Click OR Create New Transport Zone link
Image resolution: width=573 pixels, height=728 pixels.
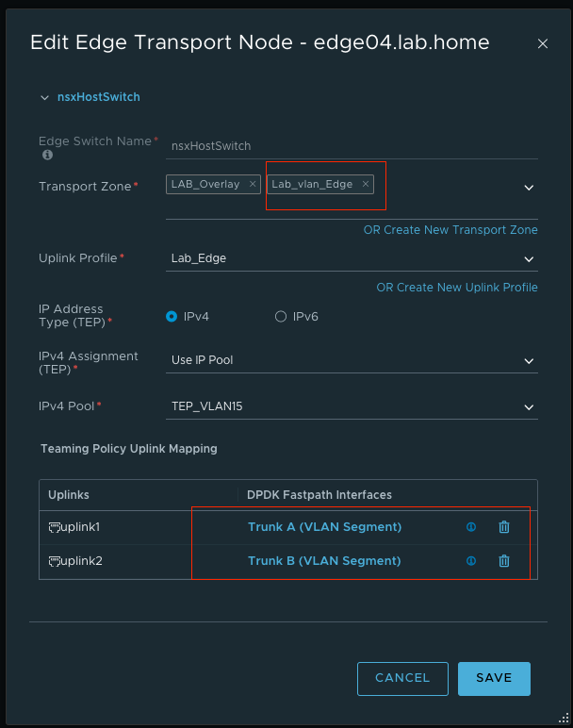(450, 230)
